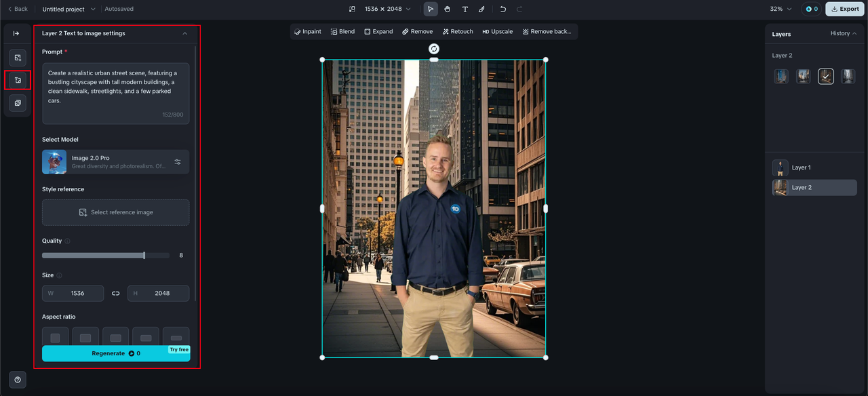
Task: Click Remove background in the canvas toolbar
Action: (x=547, y=31)
